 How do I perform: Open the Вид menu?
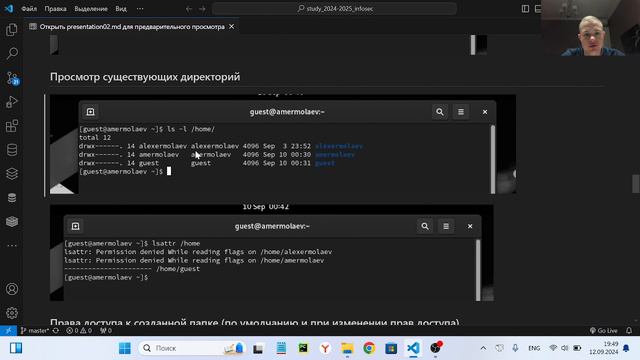tap(121, 9)
